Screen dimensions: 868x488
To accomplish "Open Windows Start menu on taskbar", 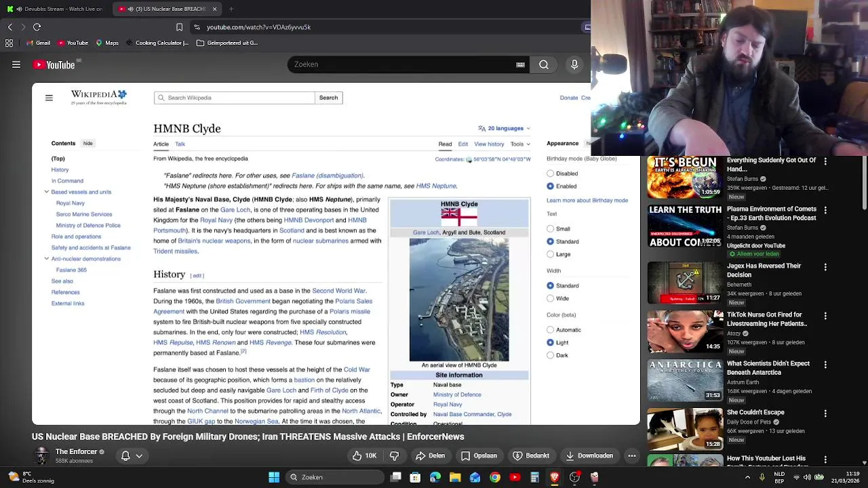I will click(274, 477).
